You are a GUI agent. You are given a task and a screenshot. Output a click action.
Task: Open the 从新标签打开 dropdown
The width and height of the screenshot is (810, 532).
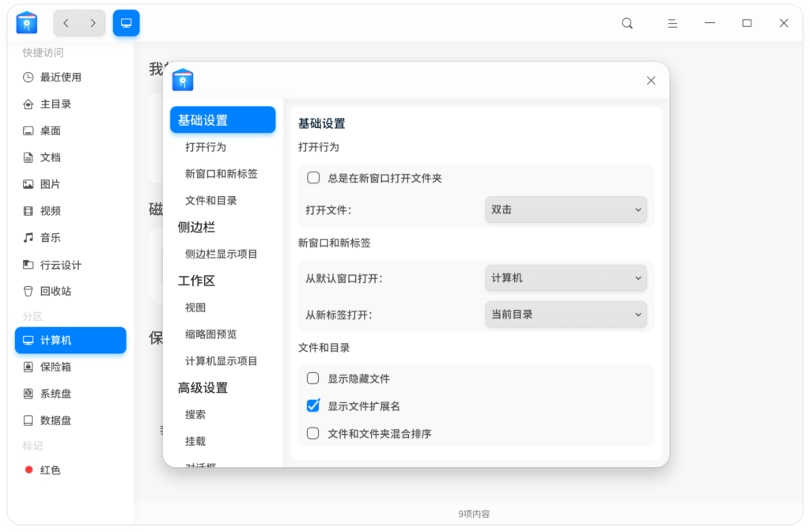tap(566, 314)
